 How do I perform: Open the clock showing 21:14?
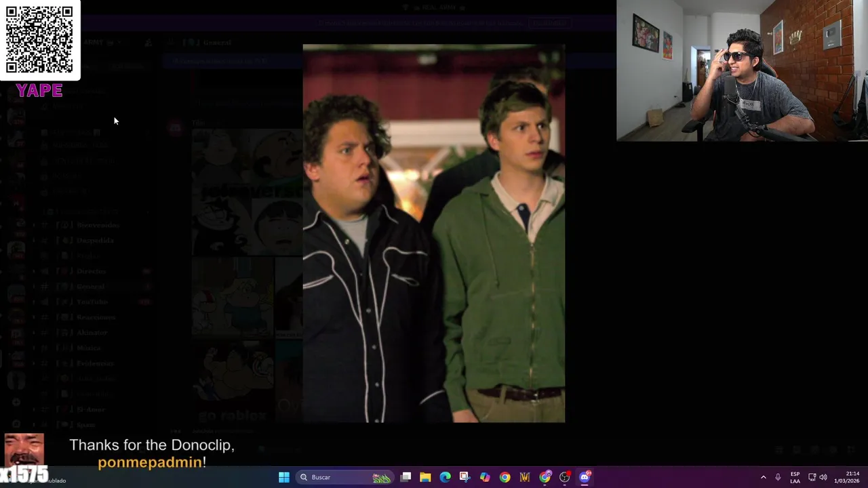click(x=846, y=477)
